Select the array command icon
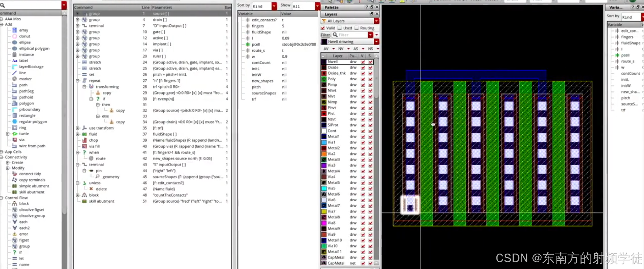The height and width of the screenshot is (269, 644). pos(15,30)
